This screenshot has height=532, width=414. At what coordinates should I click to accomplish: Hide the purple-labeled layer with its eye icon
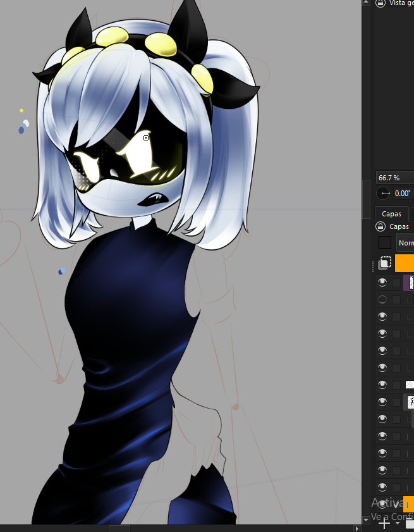coord(382,283)
